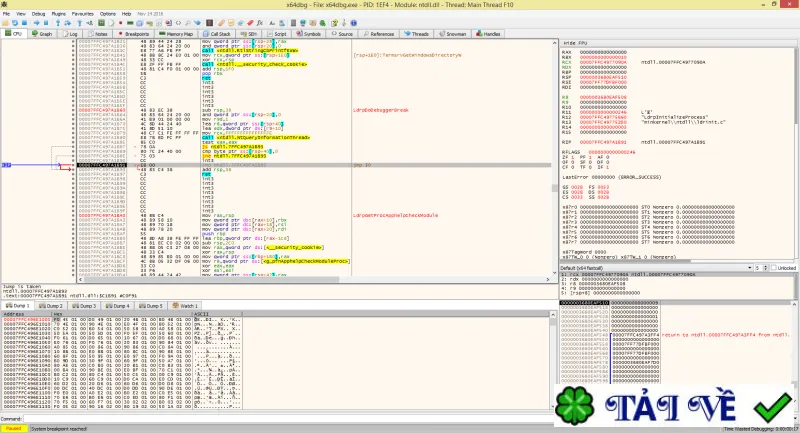Image resolution: width=800 pixels, height=433 pixels.
Task: Switch to the Memory Map tab
Action: (176, 34)
